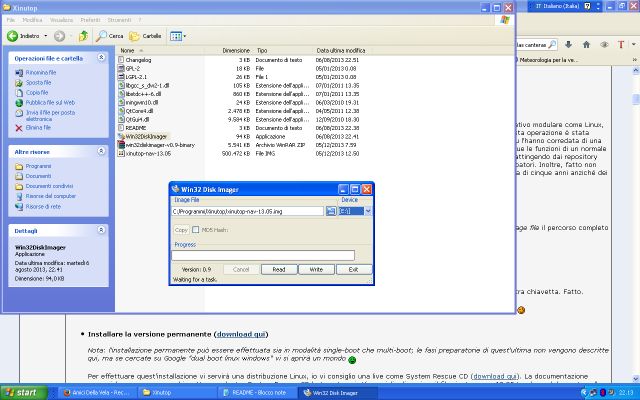
Task: Collapse the Dettagli panel
Action: click(x=101, y=230)
